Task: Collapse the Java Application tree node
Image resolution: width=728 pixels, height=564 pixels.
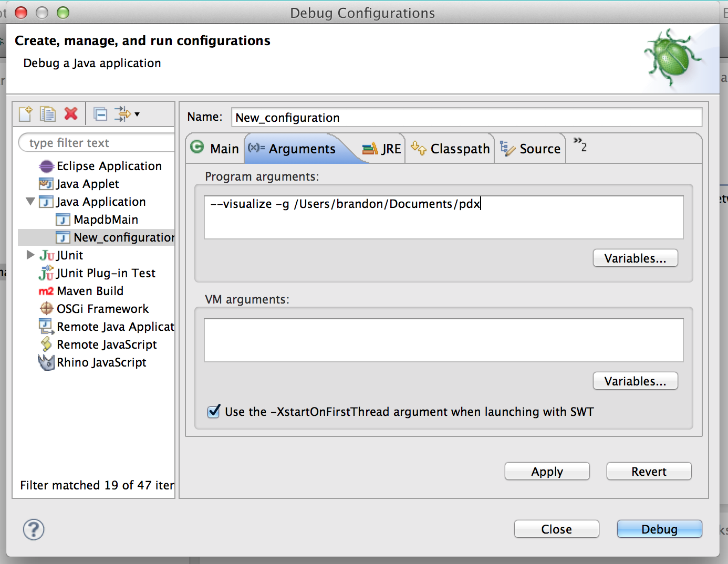Action: click(30, 201)
